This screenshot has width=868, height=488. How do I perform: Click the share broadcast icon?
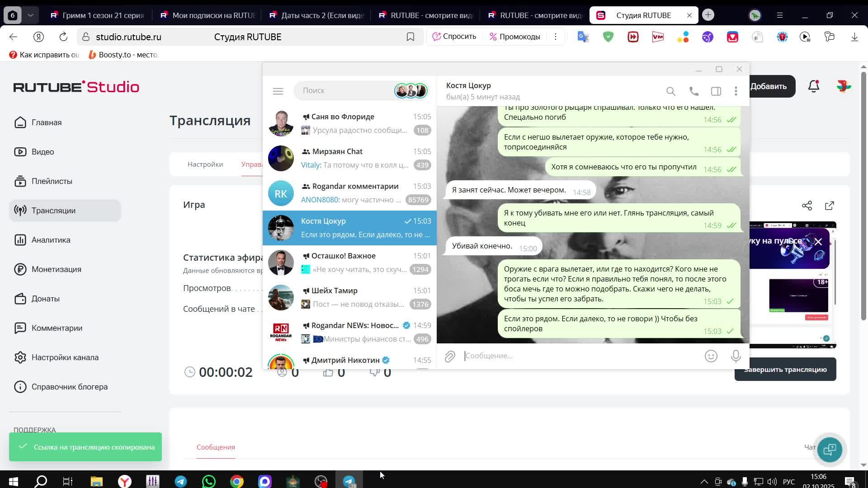coord(807,206)
